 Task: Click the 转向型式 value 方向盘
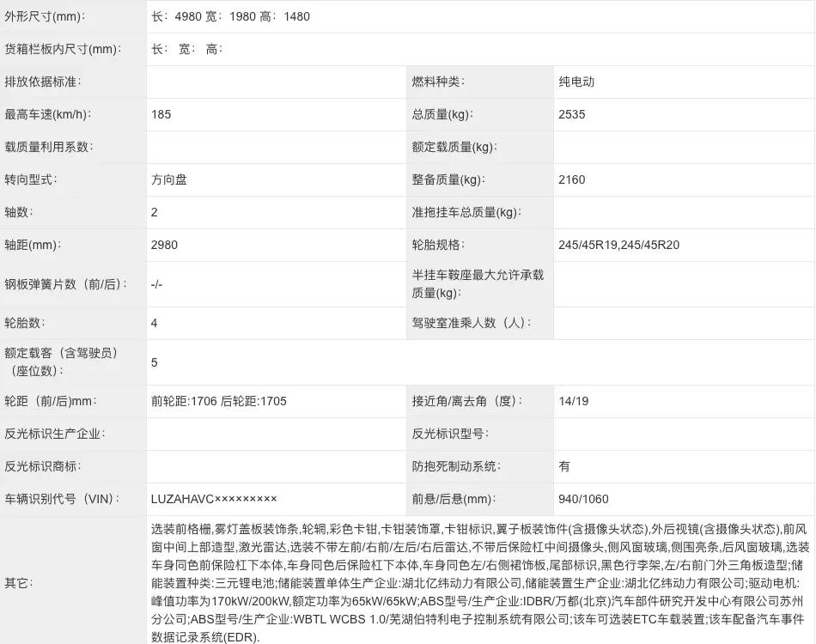pyautogui.click(x=168, y=179)
